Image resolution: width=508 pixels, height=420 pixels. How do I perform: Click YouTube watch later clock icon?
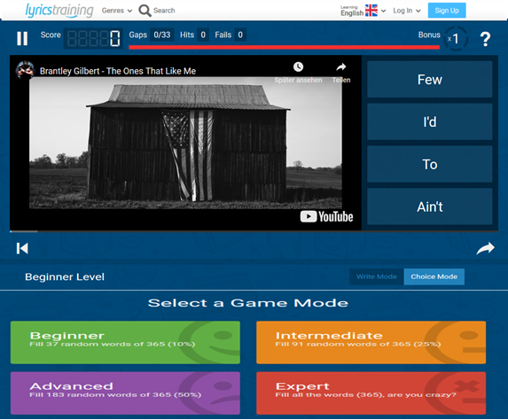point(298,67)
